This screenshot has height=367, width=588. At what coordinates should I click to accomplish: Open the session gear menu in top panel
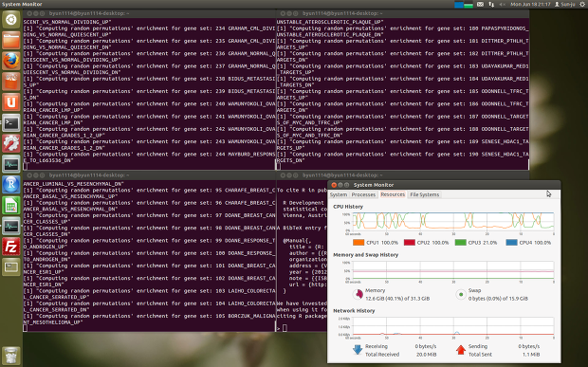click(x=582, y=5)
